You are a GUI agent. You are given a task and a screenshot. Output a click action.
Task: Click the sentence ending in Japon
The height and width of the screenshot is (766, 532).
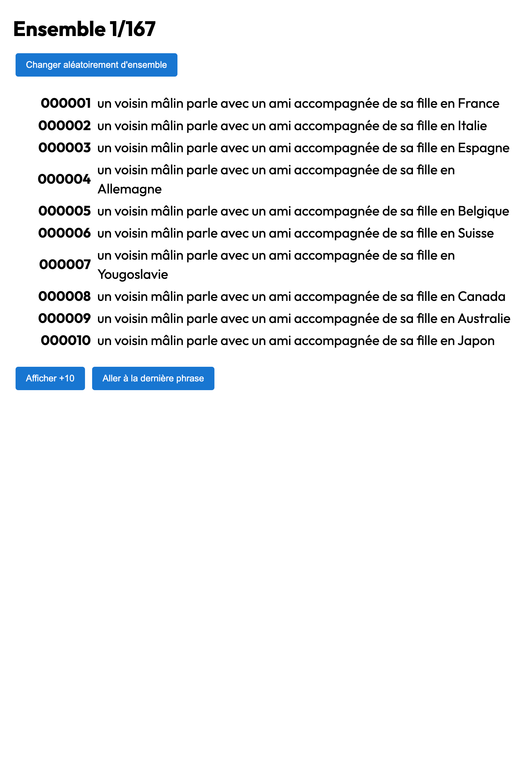(296, 341)
